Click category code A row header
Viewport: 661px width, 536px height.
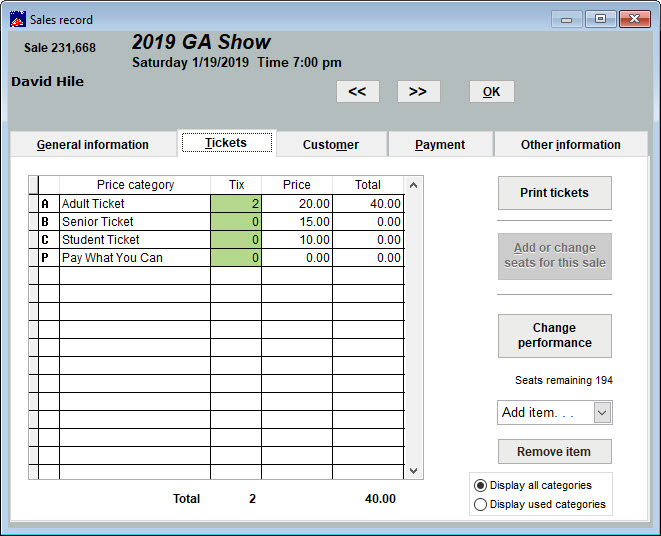tap(48, 204)
